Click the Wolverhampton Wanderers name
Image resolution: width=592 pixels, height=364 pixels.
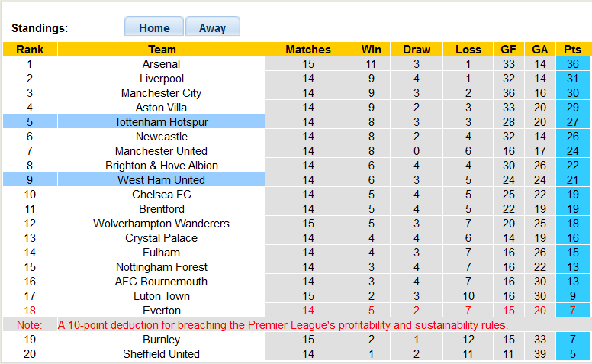(161, 224)
